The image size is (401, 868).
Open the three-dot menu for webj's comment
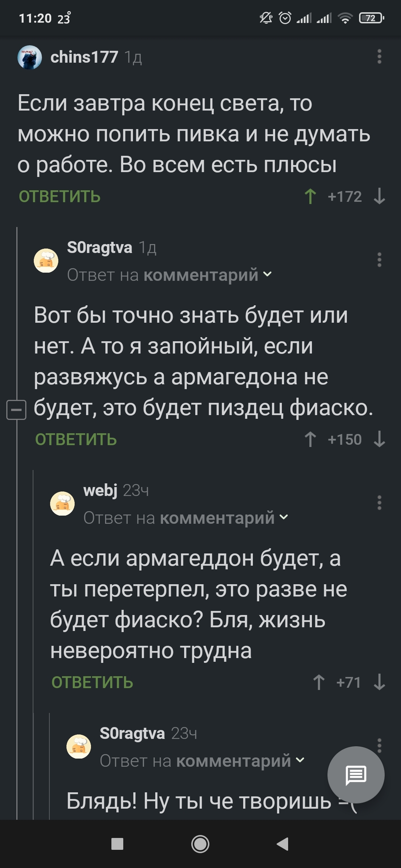(379, 503)
